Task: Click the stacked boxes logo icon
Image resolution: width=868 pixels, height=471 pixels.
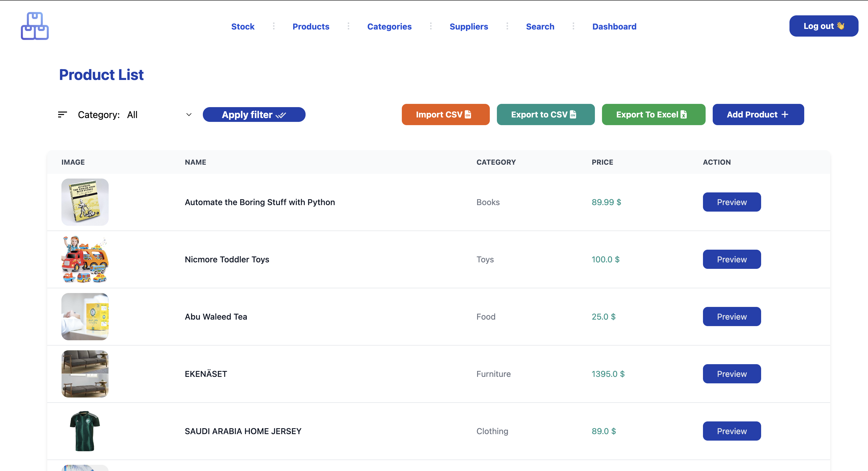Action: pos(35,26)
